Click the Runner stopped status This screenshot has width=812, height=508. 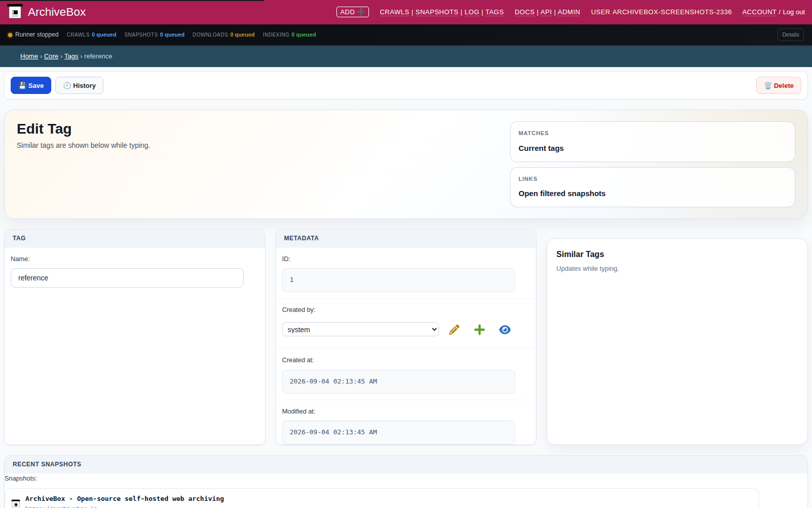click(x=33, y=35)
